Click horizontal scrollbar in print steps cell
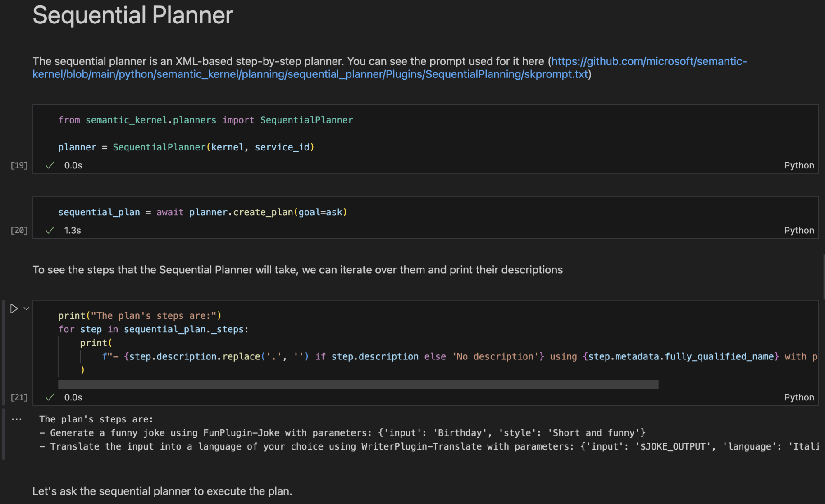 [358, 384]
